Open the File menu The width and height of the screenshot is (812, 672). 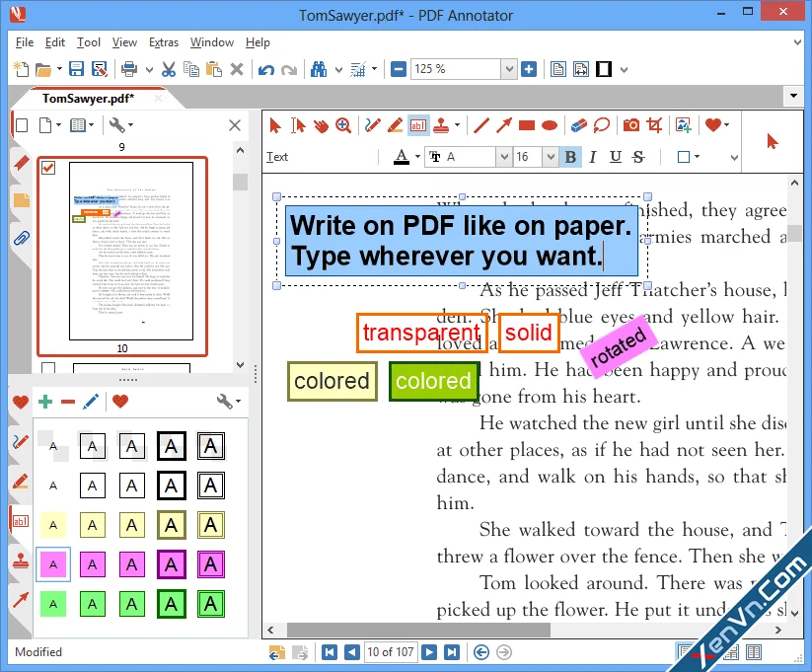point(25,42)
